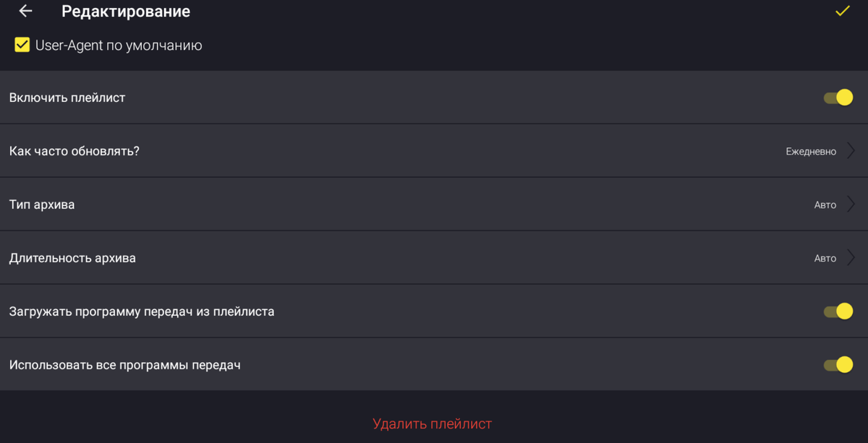Confirm edits with the yellow checkmark icon
The height and width of the screenshot is (443, 868).
tap(842, 12)
